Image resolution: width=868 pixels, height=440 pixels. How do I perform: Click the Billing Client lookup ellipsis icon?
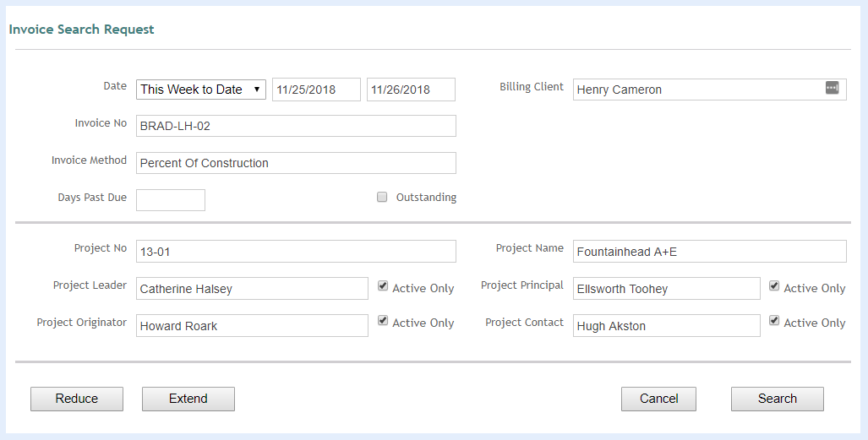point(832,88)
